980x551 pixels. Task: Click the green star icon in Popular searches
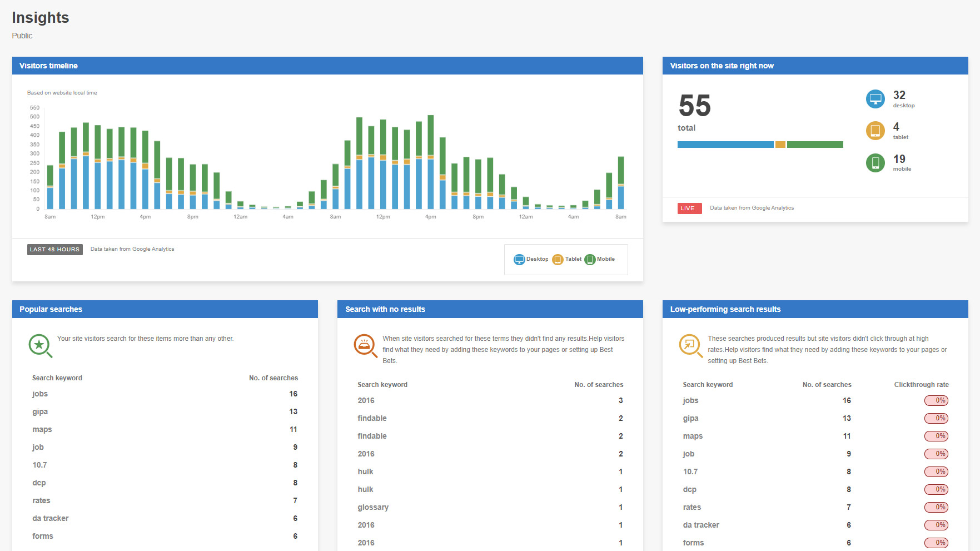[x=39, y=345]
